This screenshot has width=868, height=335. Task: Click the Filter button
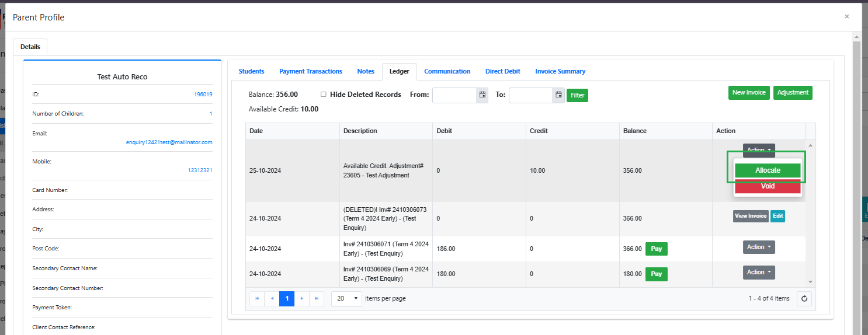click(577, 95)
